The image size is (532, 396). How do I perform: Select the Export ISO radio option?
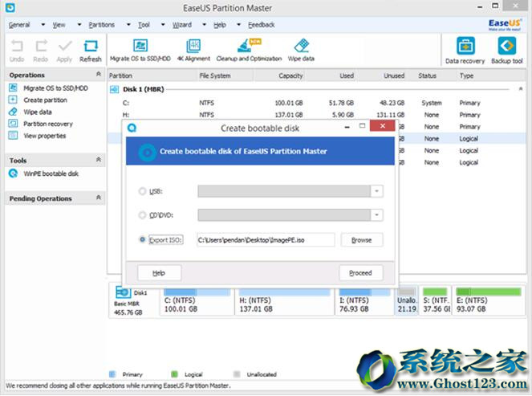pos(143,239)
